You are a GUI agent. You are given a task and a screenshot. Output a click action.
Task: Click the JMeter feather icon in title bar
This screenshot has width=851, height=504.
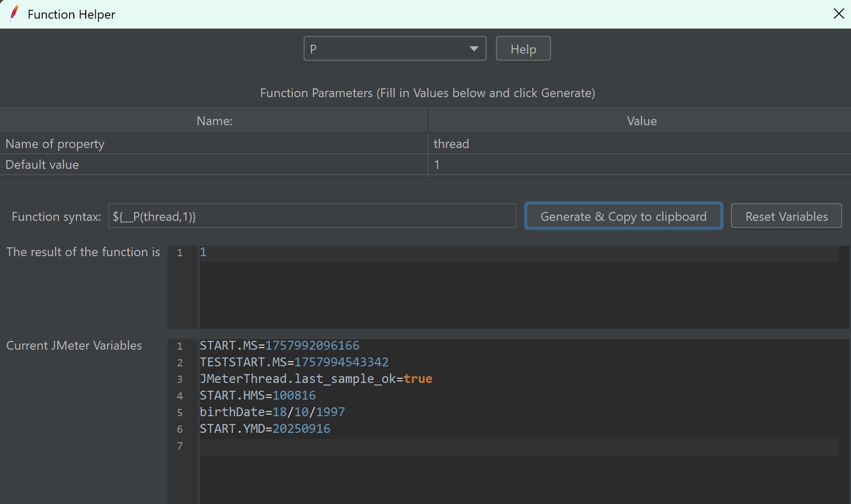(14, 14)
